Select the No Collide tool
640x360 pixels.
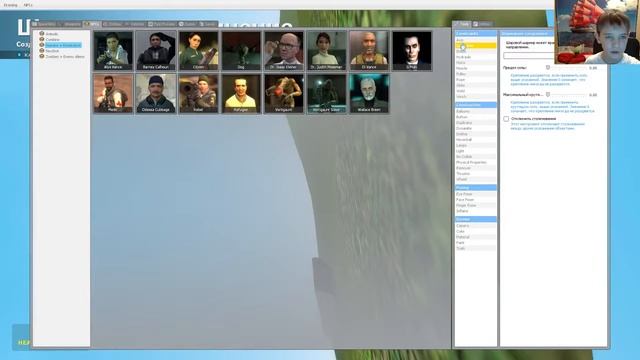point(476,157)
